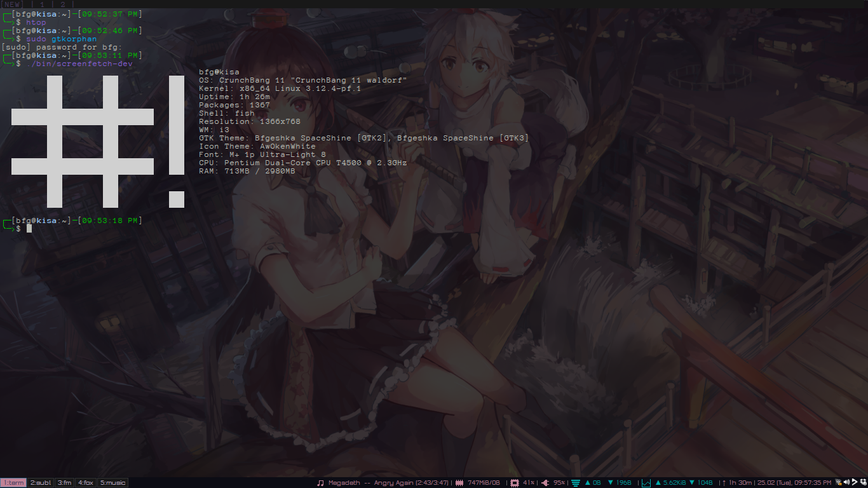Image resolution: width=868 pixels, height=488 pixels.
Task: Click the 95% battery value
Action: 559,483
